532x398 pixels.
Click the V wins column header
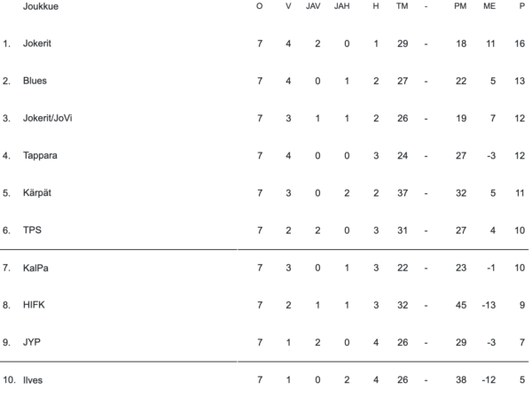[287, 6]
